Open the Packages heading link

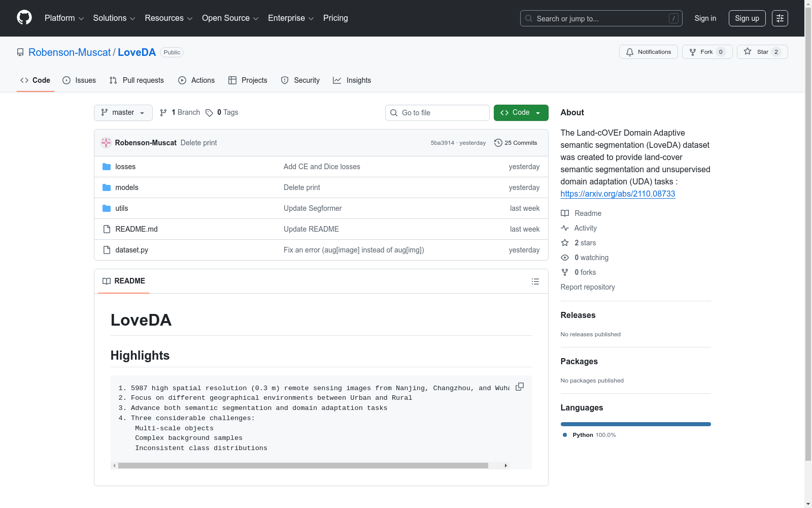point(579,361)
